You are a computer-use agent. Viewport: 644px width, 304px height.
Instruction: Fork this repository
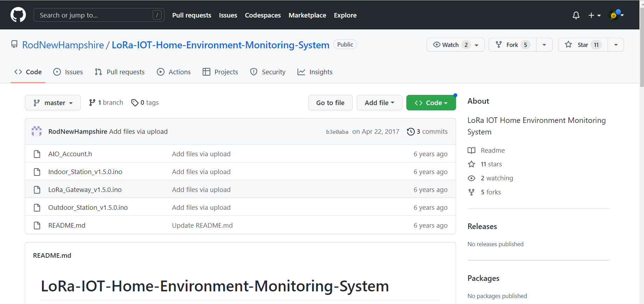512,45
